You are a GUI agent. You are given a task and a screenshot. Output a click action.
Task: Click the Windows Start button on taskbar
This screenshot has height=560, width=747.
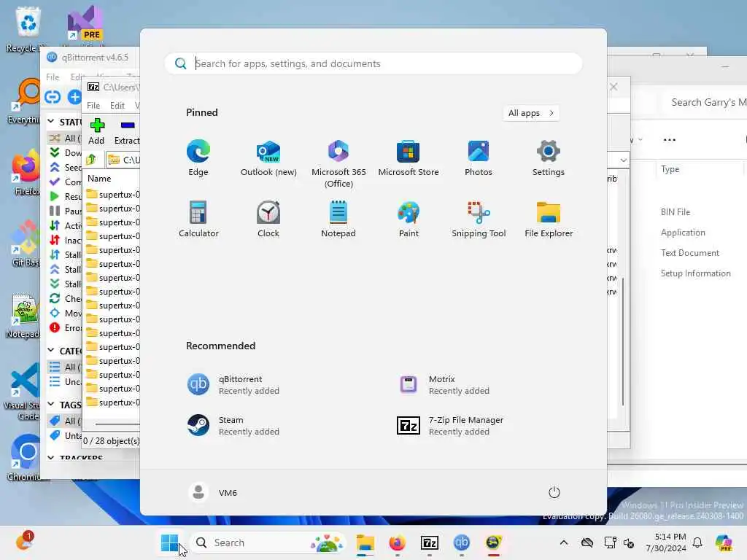click(169, 542)
